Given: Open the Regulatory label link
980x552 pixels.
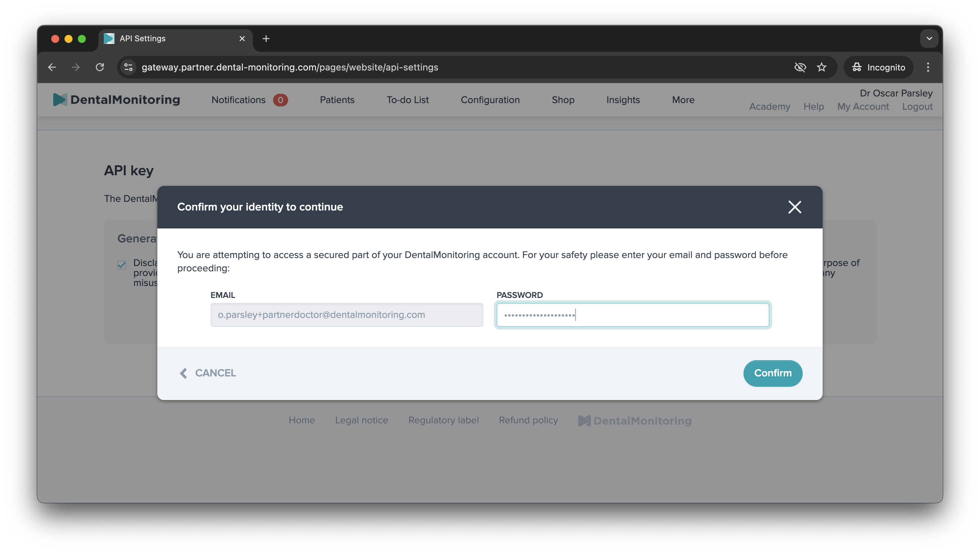Looking at the screenshot, I should pos(443,420).
